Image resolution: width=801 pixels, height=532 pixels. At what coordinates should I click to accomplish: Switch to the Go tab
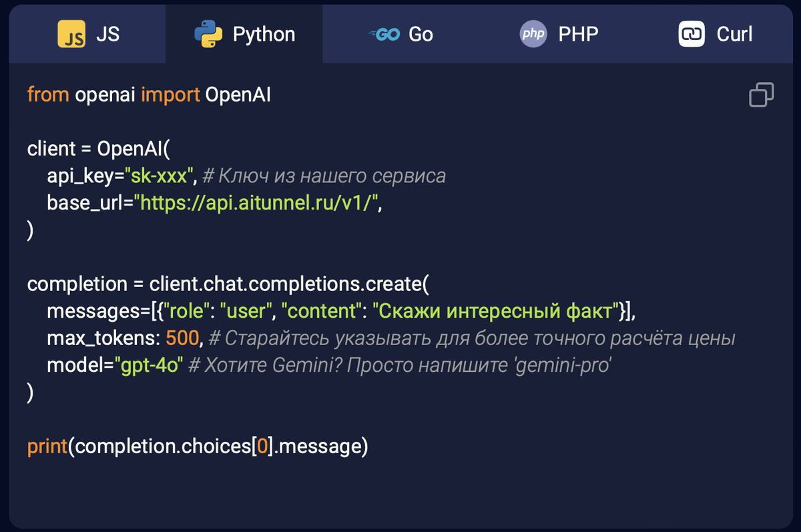pos(401,33)
